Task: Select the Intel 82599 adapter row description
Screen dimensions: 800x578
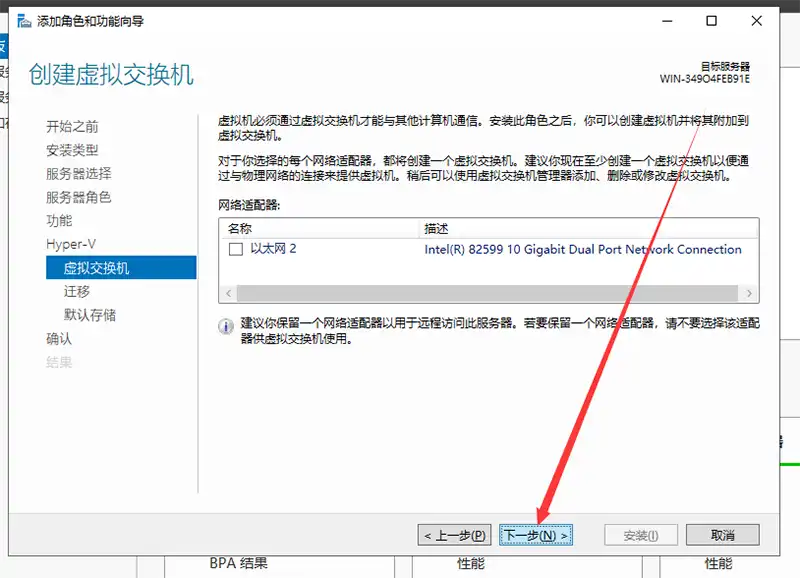Action: [583, 250]
